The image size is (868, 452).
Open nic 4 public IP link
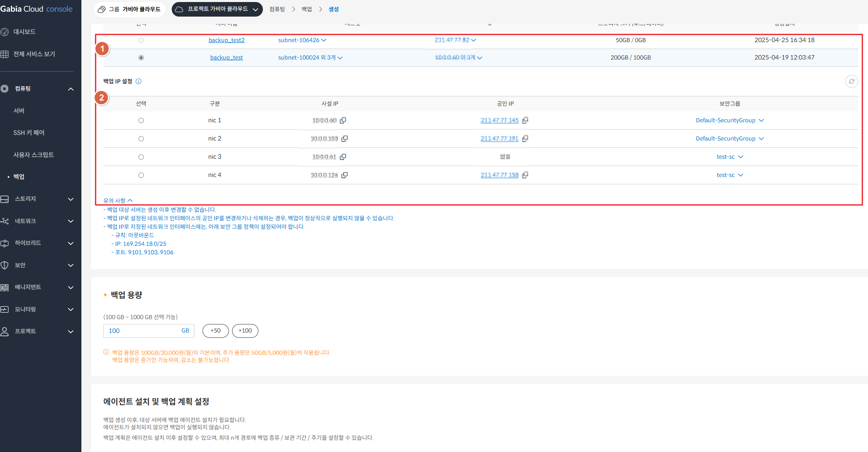tap(499, 175)
